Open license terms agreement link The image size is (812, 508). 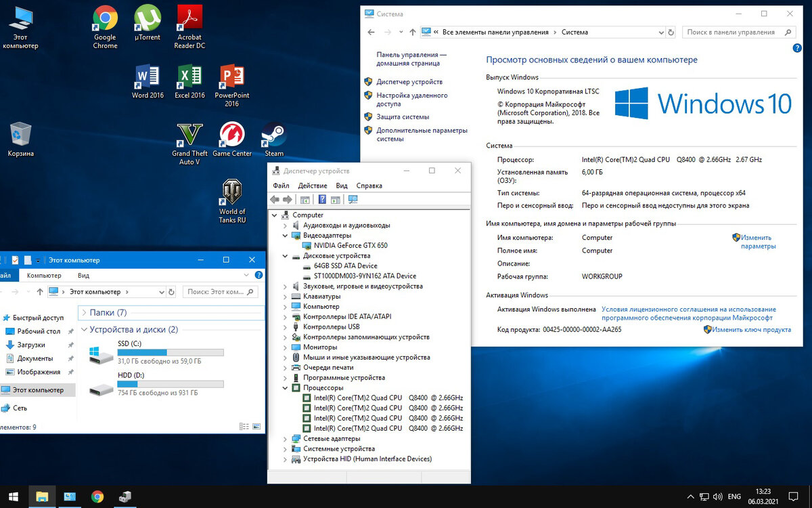coord(688,314)
